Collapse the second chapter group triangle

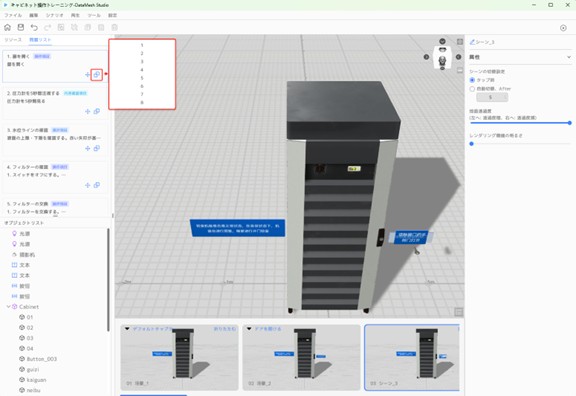point(249,329)
